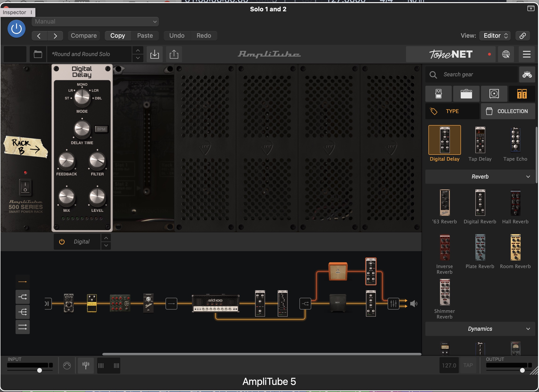
Task: Switch to the COLLECTION tab
Action: pos(508,111)
